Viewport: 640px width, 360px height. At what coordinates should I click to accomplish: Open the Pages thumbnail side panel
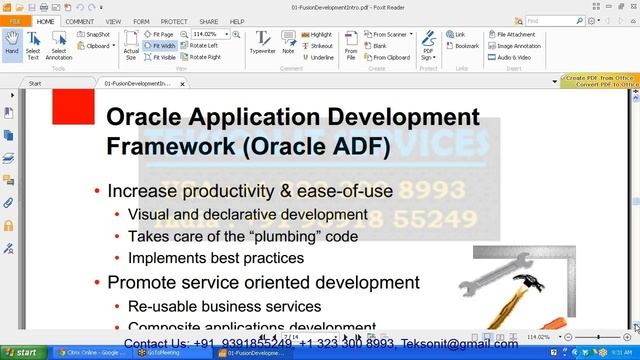click(9, 136)
